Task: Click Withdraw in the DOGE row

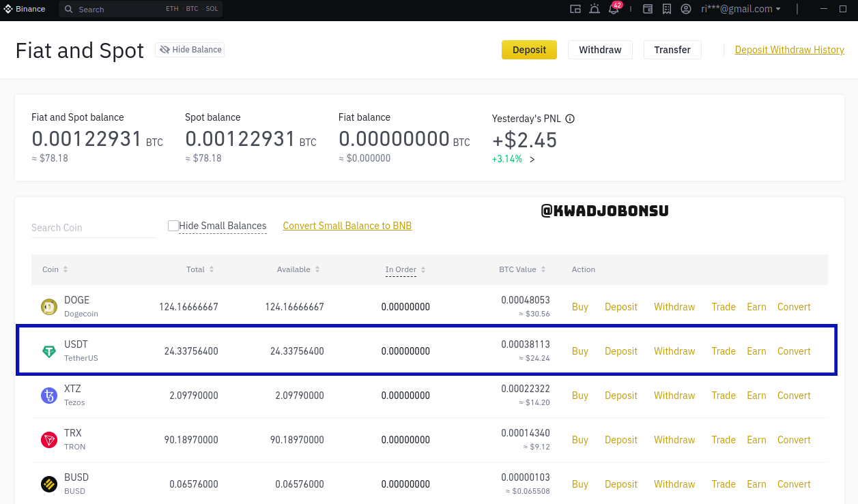Action: 674,307
